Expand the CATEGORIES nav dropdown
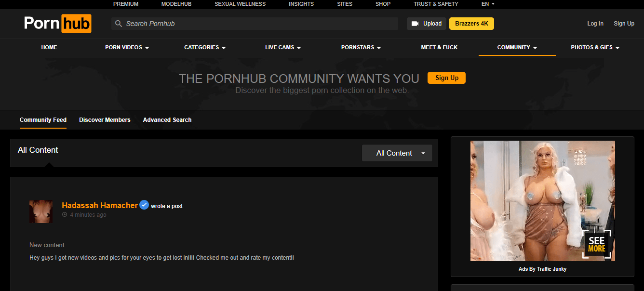This screenshot has width=644, height=291. tap(205, 47)
